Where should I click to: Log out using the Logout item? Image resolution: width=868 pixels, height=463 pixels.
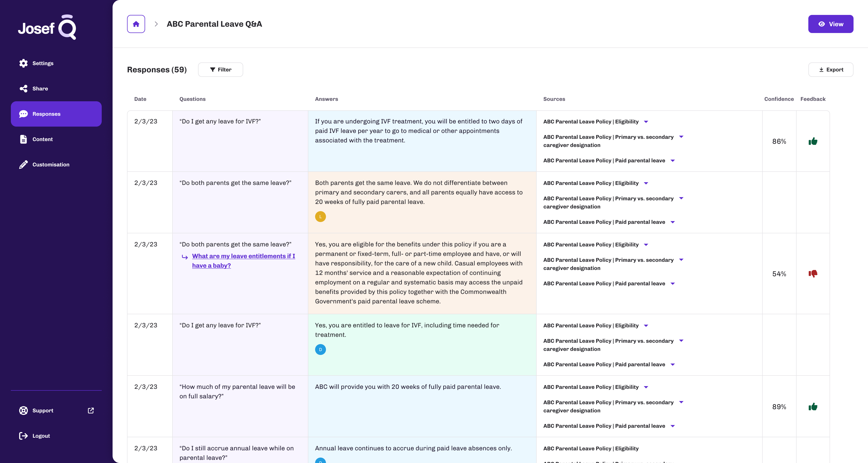click(41, 436)
